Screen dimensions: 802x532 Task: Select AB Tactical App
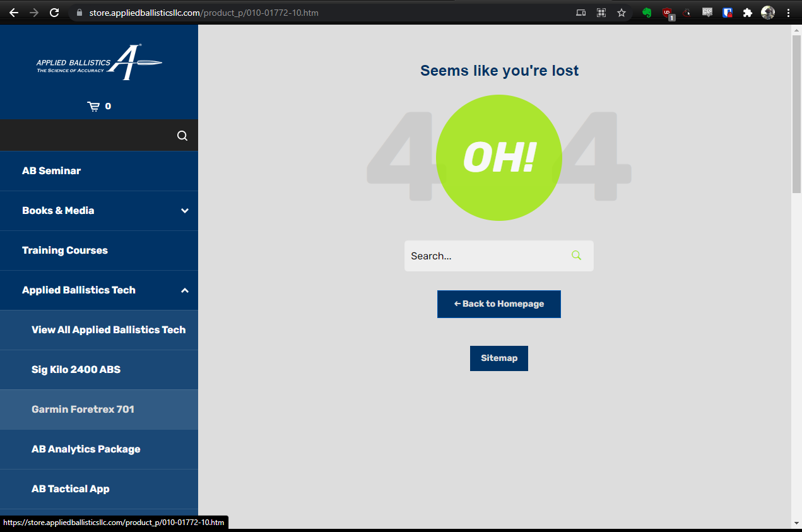(99, 489)
